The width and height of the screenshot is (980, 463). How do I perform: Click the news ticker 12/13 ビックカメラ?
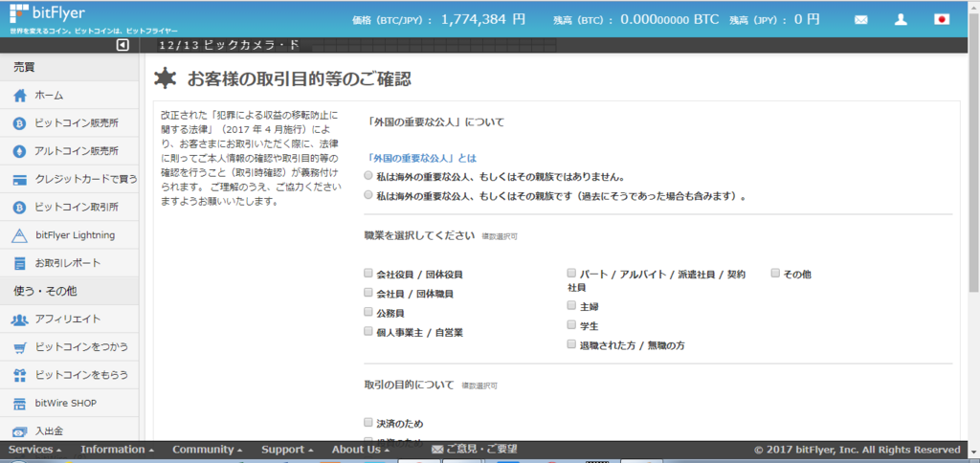229,45
